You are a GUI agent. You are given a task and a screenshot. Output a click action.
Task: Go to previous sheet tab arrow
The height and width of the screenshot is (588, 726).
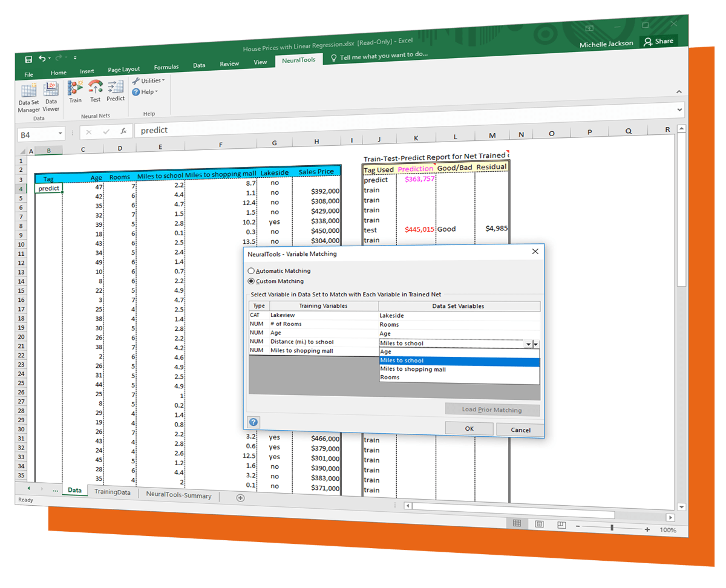click(x=28, y=488)
